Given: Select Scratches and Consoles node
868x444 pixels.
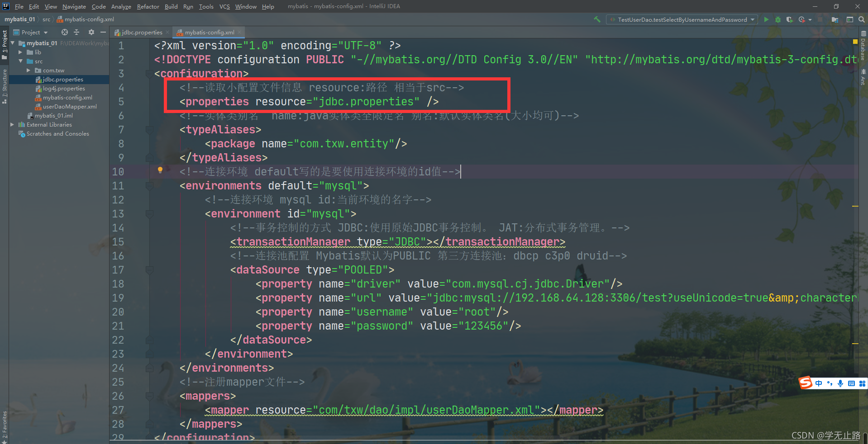Looking at the screenshot, I should [x=57, y=133].
